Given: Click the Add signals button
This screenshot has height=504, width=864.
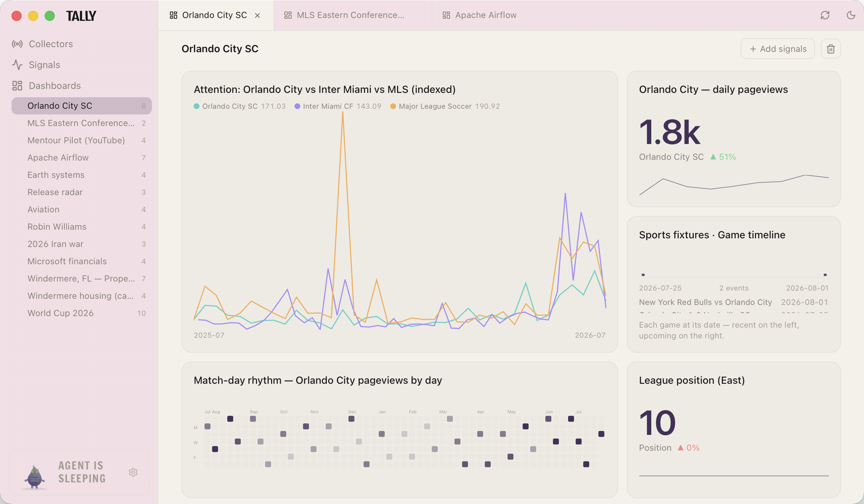Looking at the screenshot, I should pyautogui.click(x=778, y=49).
